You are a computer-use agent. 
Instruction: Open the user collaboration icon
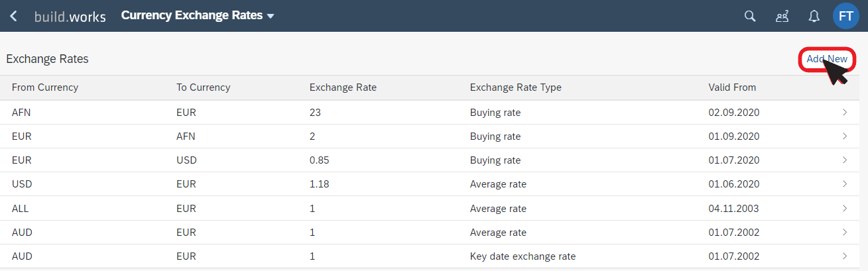click(x=782, y=16)
